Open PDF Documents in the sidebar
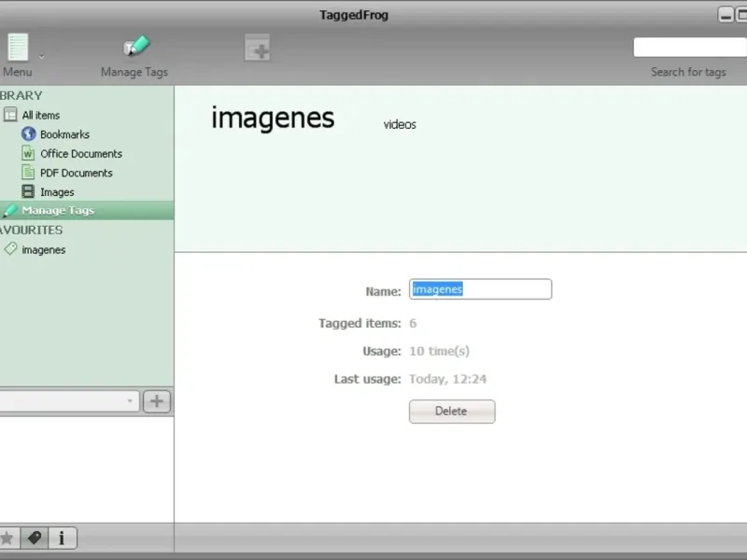This screenshot has height=560, width=747. (x=77, y=173)
